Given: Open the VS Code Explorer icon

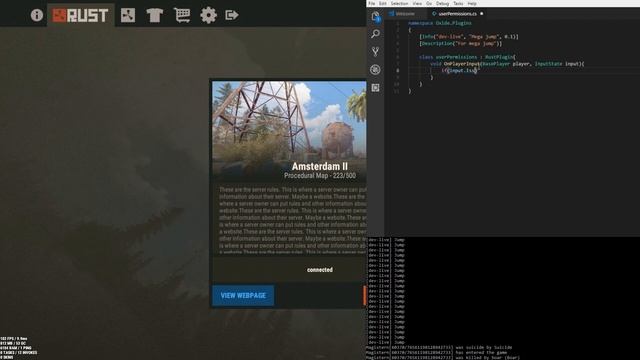Looking at the screenshot, I should point(375,16).
